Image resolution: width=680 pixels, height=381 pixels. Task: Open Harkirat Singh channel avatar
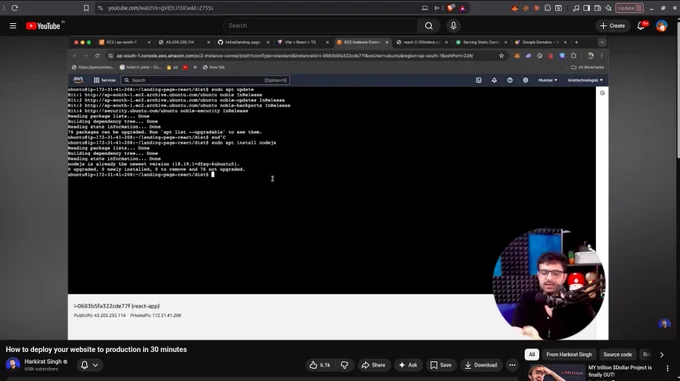coord(13,364)
